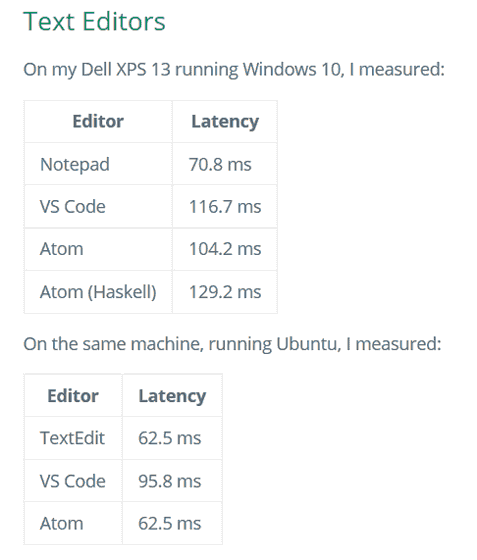Select the Editor header in Ubuntu table

(x=73, y=396)
